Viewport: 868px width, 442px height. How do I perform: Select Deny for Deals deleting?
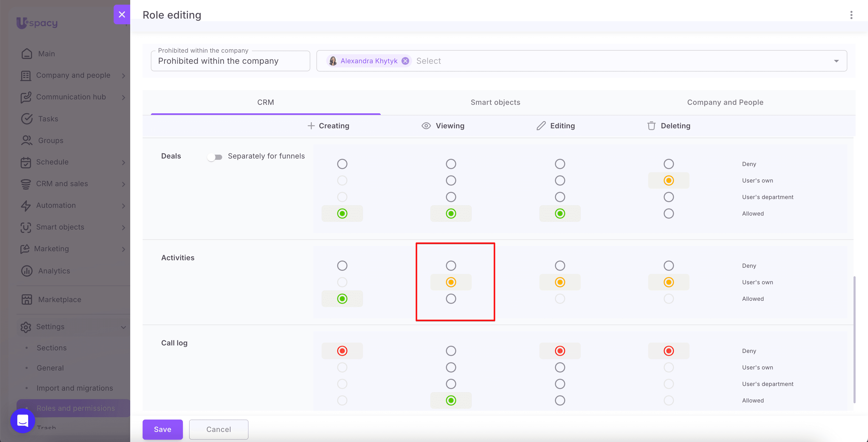tap(669, 164)
